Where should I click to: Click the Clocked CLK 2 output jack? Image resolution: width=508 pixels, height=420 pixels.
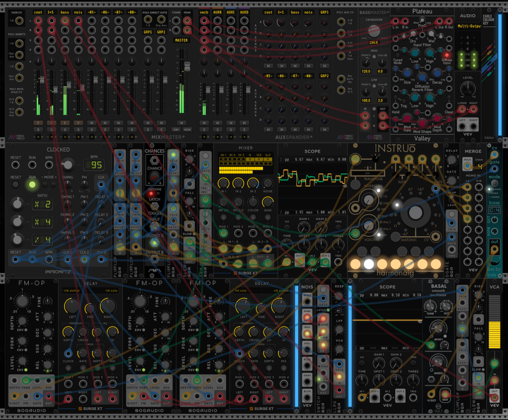[84, 259]
